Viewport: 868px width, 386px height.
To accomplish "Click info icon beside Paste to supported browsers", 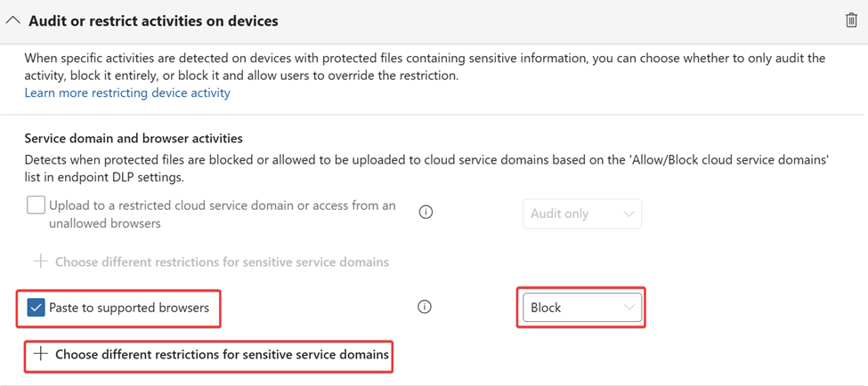I will (425, 308).
